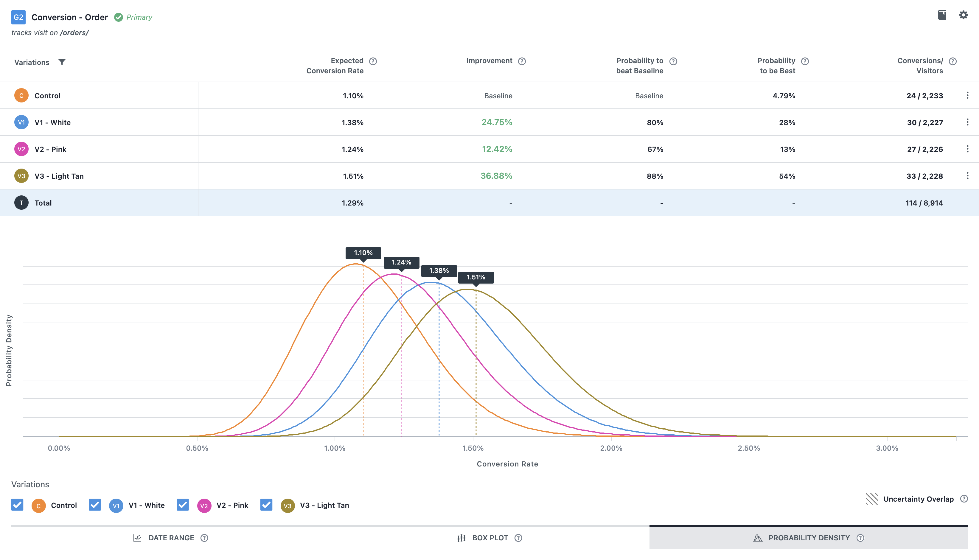979x560 pixels.
Task: Click the 54% probability to be best
Action: tap(787, 176)
